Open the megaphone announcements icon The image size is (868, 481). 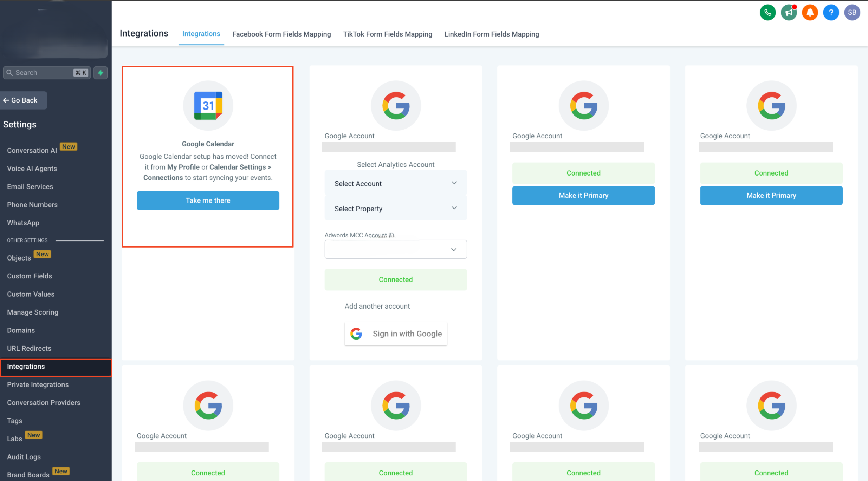coord(789,13)
